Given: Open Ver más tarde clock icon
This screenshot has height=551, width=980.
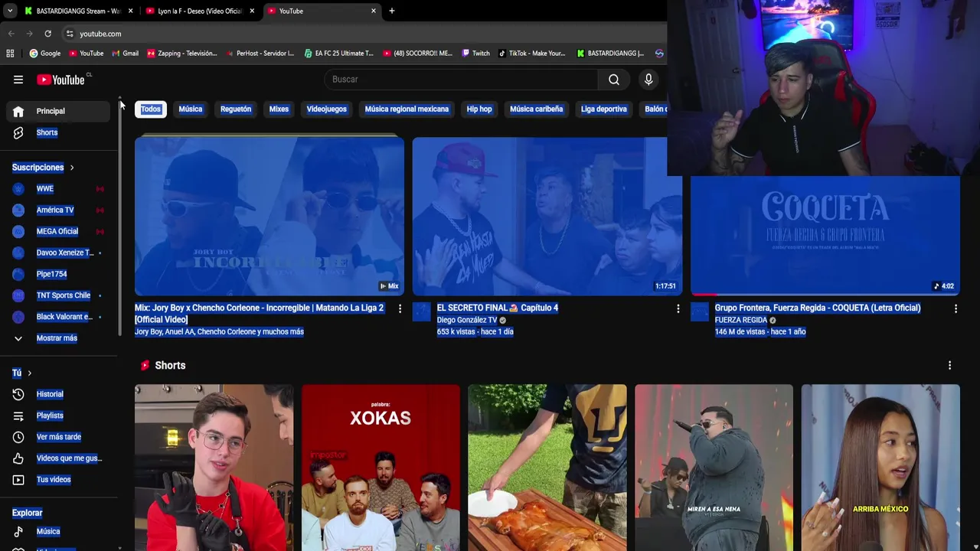Looking at the screenshot, I should tap(18, 437).
